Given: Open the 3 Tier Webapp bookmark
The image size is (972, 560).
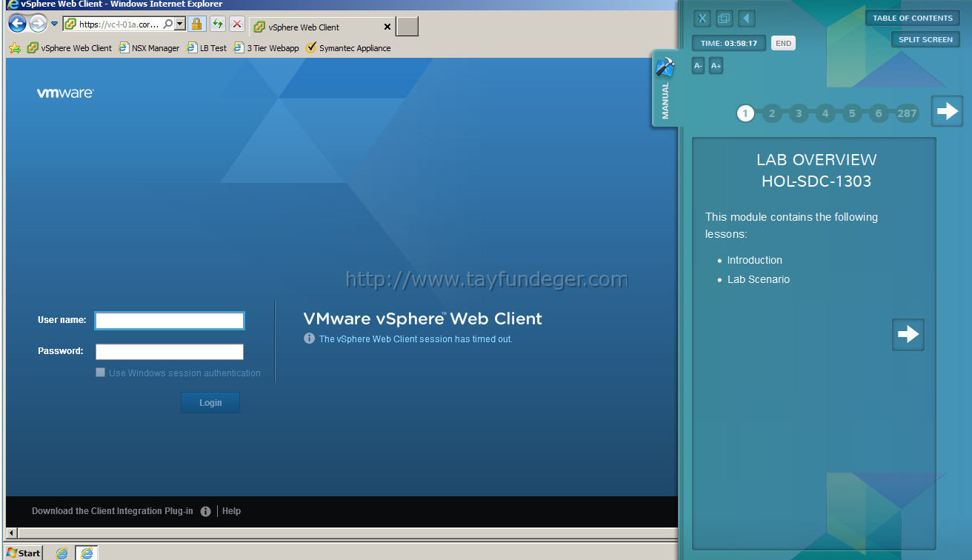Looking at the screenshot, I should pyautogui.click(x=266, y=48).
